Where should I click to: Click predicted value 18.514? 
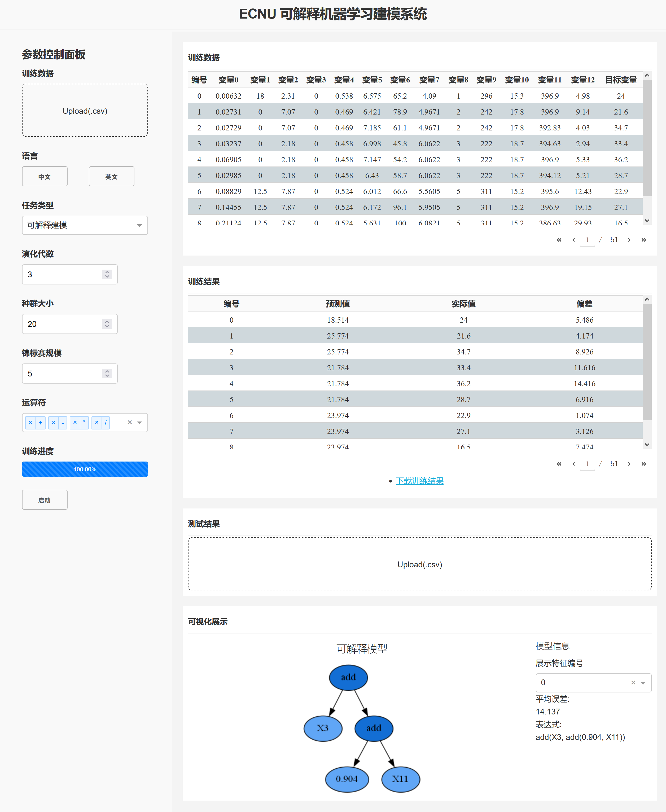(338, 320)
